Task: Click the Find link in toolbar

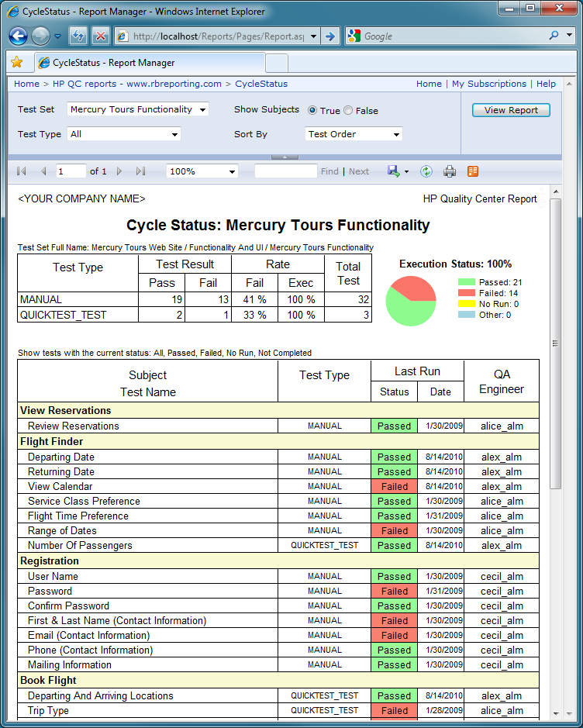Action: point(329,171)
